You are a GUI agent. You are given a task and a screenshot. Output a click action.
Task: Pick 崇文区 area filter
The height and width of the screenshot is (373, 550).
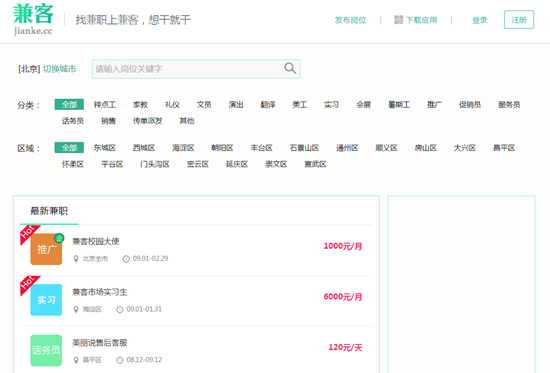pyautogui.click(x=276, y=164)
